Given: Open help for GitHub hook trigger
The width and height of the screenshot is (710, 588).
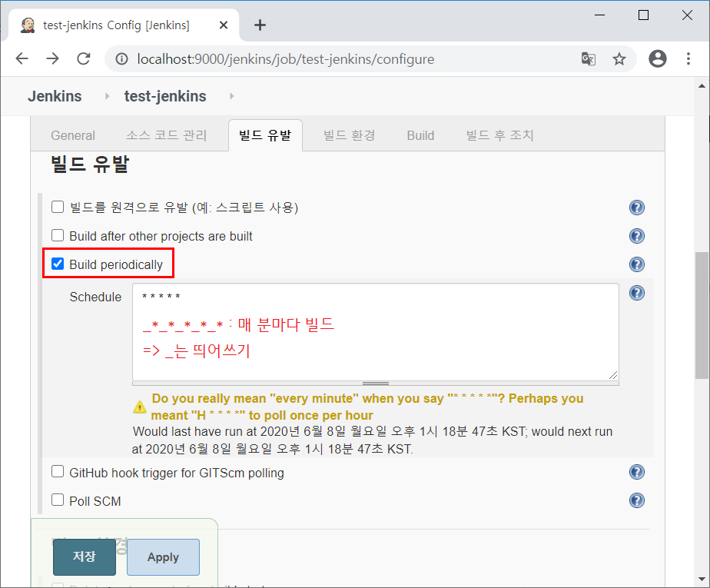Looking at the screenshot, I should [637, 472].
